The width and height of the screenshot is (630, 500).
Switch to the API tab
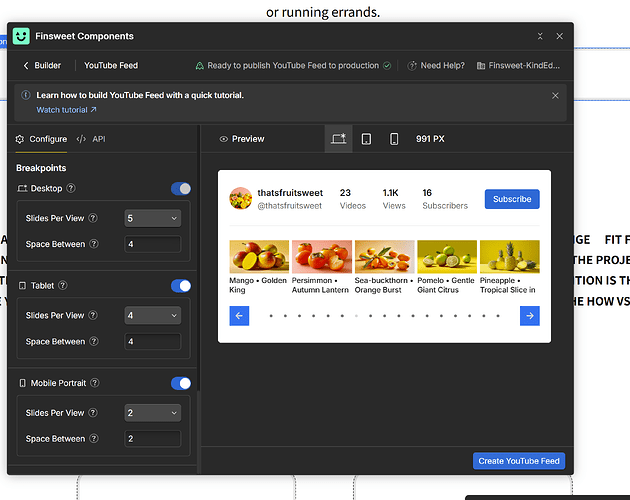(91, 139)
